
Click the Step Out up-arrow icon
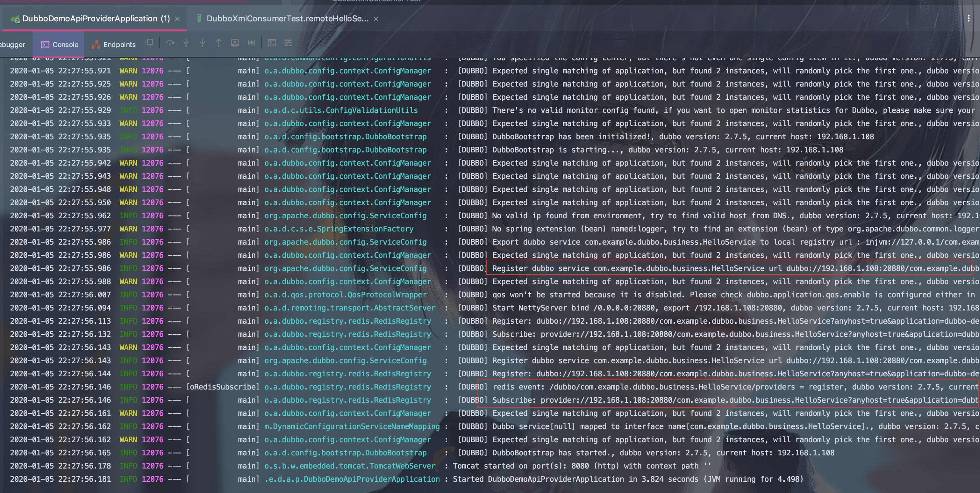(x=218, y=43)
